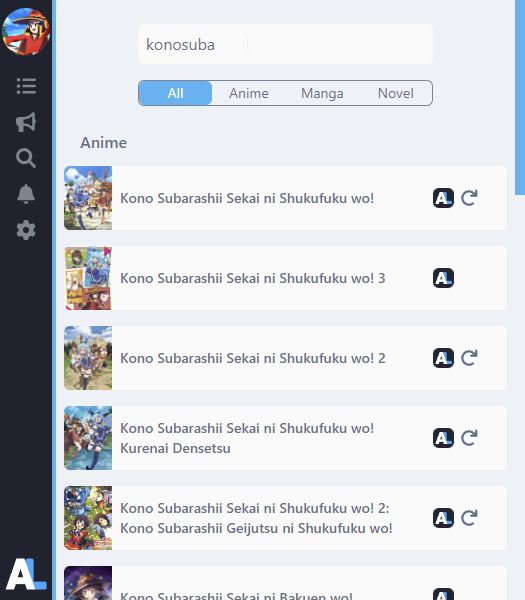Open settings gear icon
Viewport: 525px width, 600px height.
26,230
